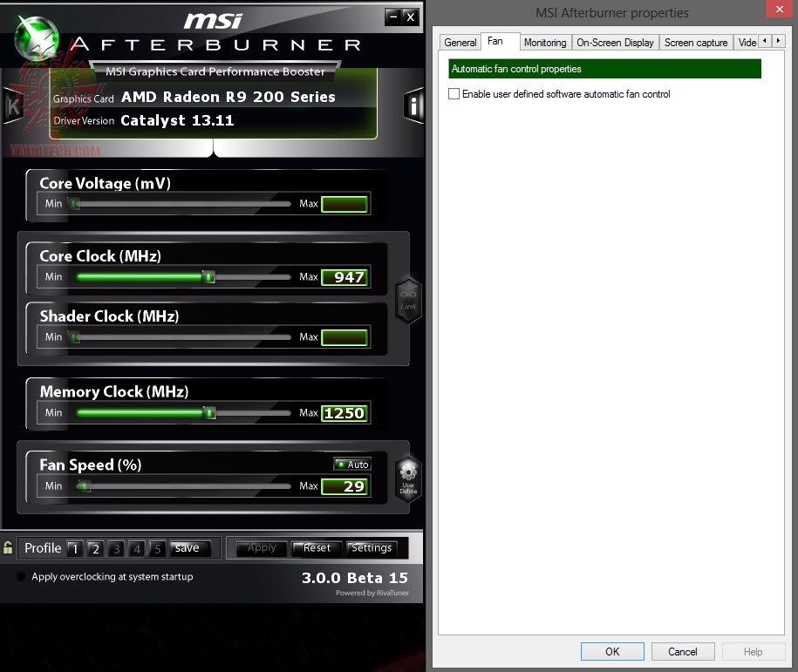
Task: Click OK in properties dialog
Action: (612, 651)
